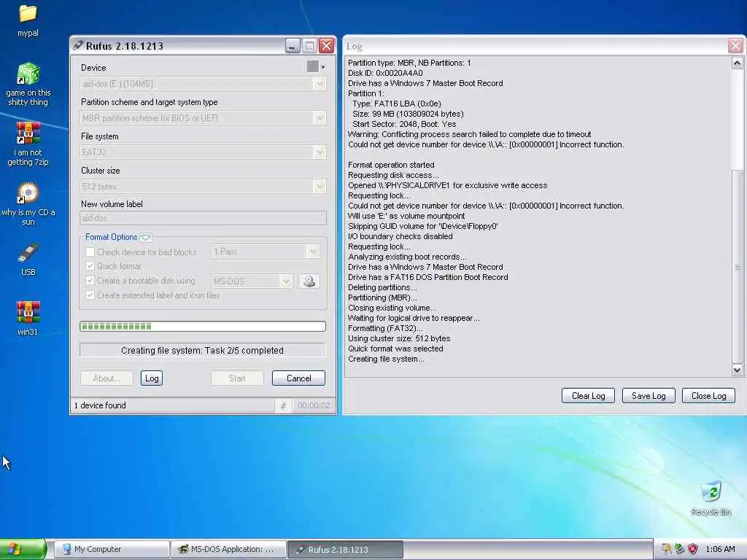The image size is (747, 560).
Task: Open the File system dropdown
Action: pyautogui.click(x=203, y=152)
